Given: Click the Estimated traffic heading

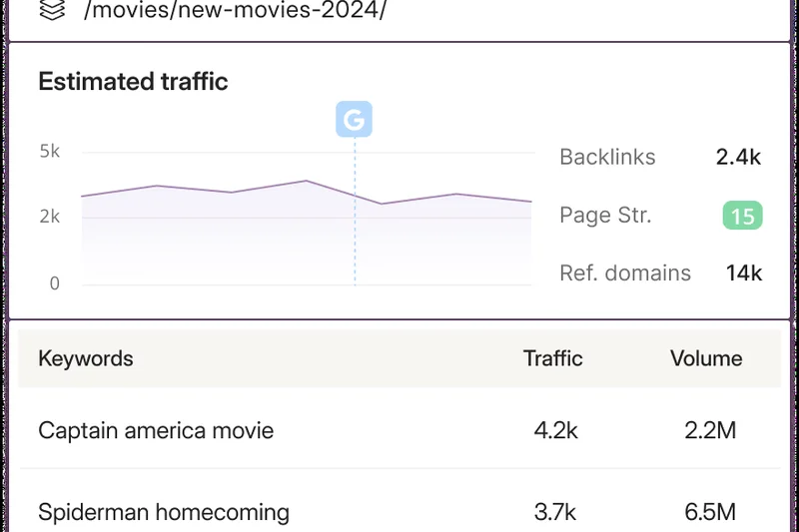Looking at the screenshot, I should pos(133,82).
